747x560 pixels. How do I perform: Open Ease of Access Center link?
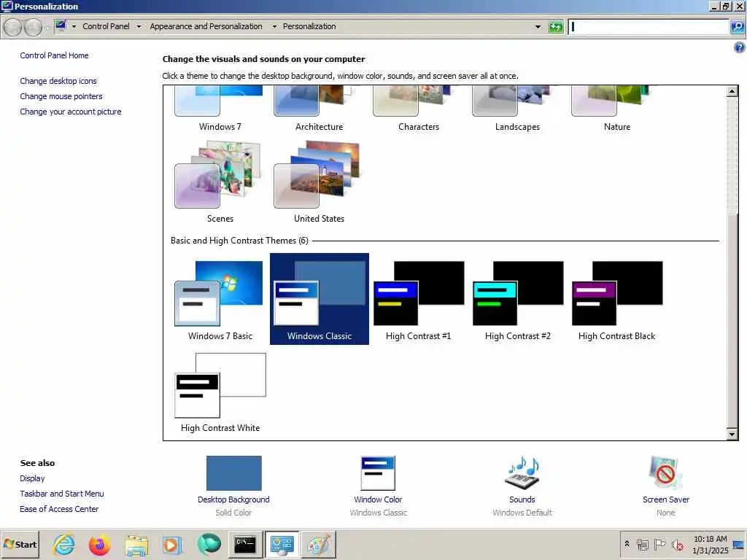[59, 509]
